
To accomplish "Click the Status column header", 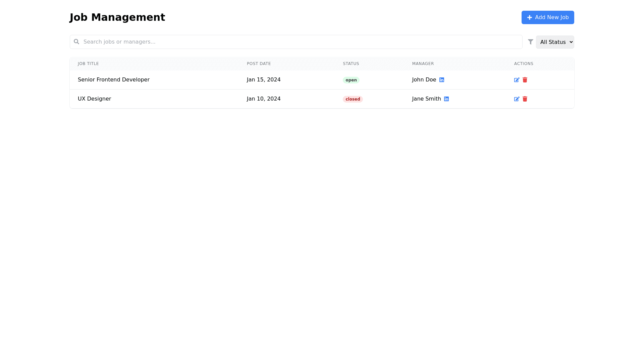I will pos(351,64).
